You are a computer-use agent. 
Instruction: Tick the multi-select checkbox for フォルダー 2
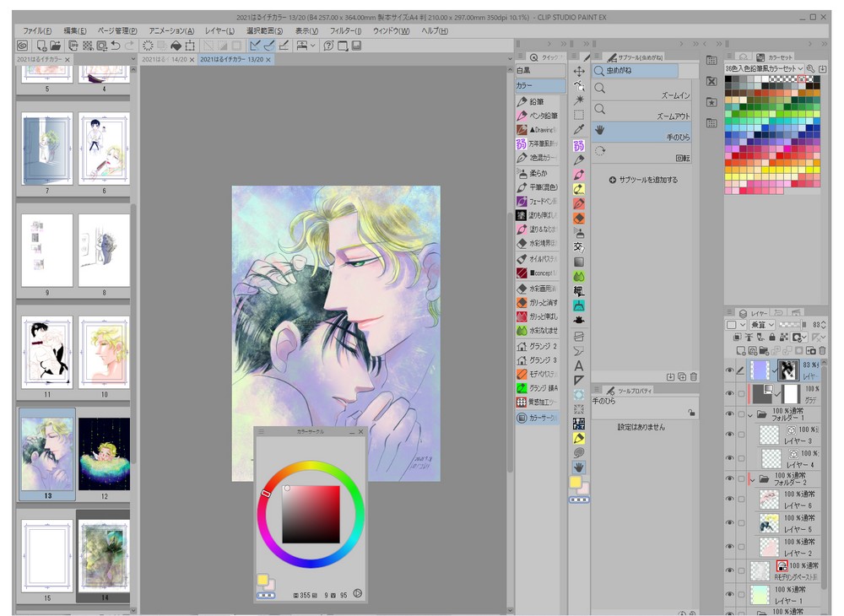click(741, 478)
